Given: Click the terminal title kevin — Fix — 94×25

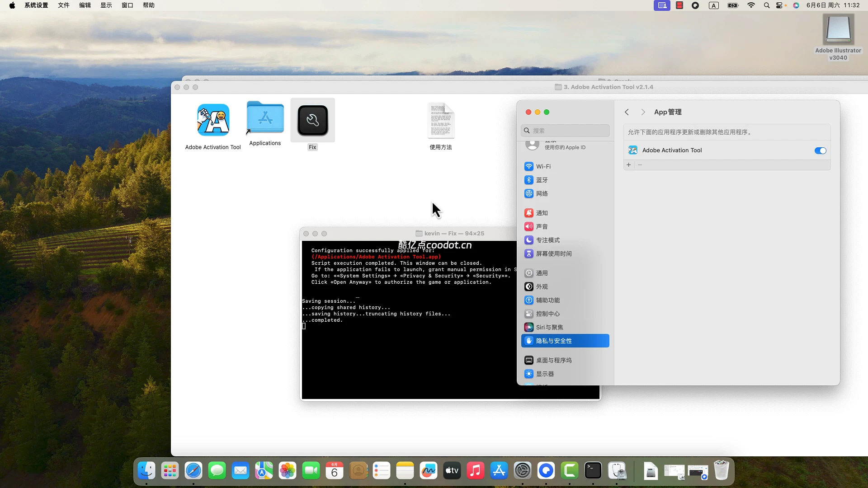Looking at the screenshot, I should [x=454, y=234].
